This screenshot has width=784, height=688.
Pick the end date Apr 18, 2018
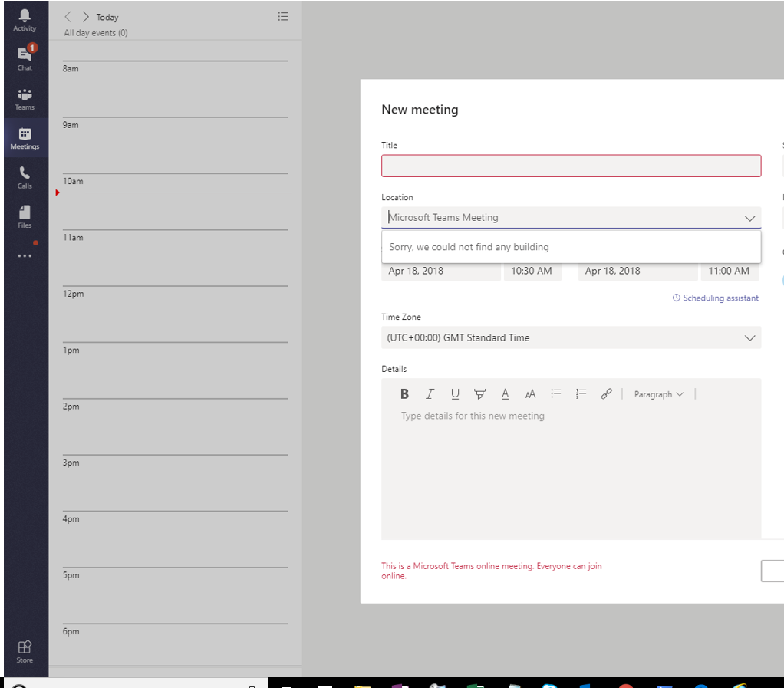pos(637,271)
